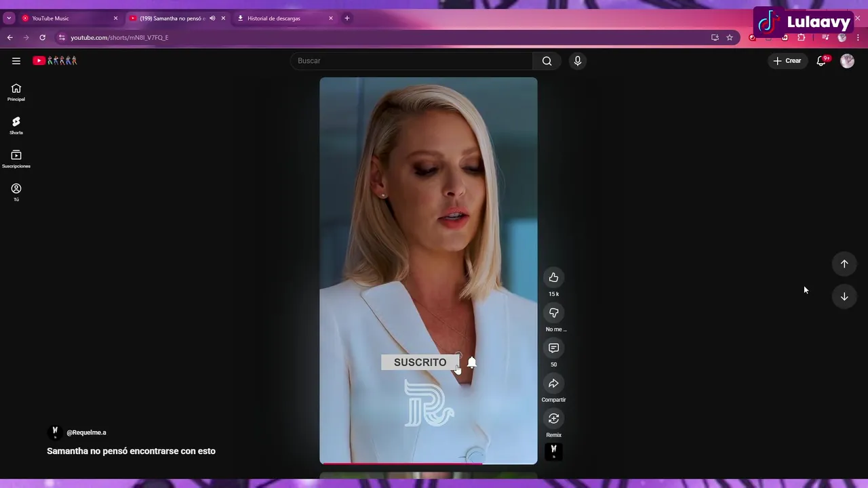Open the comments on the short
Image resolution: width=868 pixels, height=488 pixels.
point(554,348)
